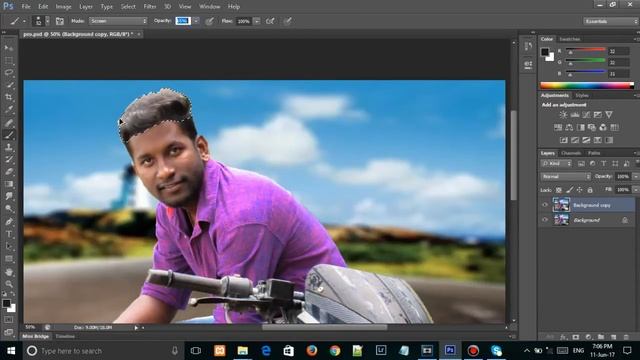Screen dimensions: 640x360
Task: Add a Vibrance adjustment
Action: pyautogui.click(x=609, y=115)
